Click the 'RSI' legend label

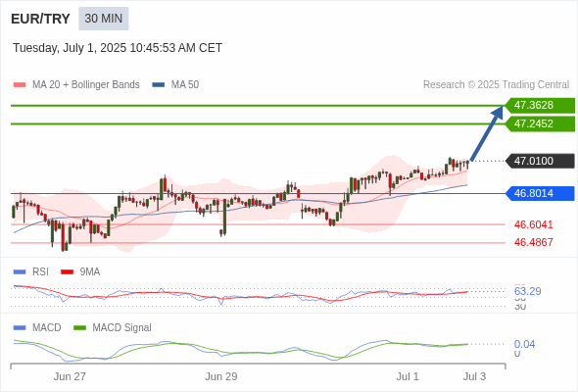pos(40,272)
